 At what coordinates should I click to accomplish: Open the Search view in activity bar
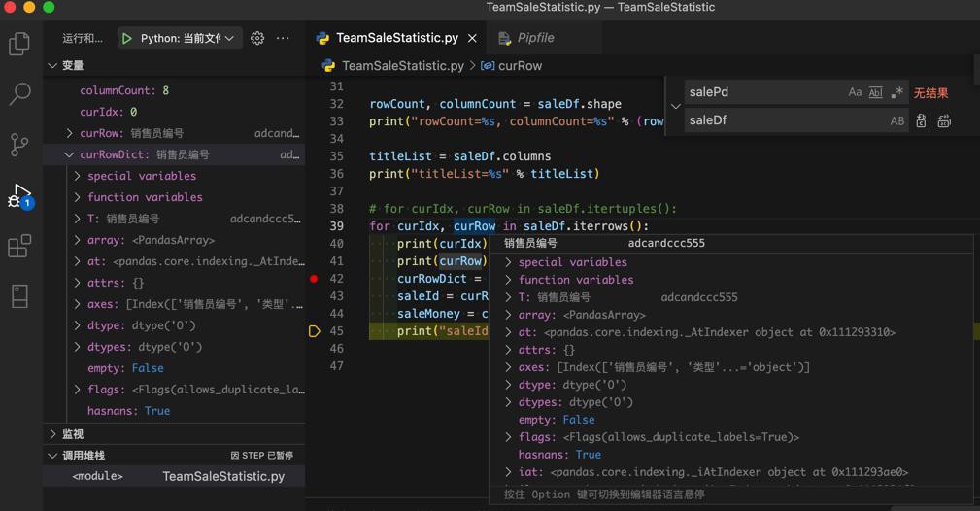(x=19, y=94)
